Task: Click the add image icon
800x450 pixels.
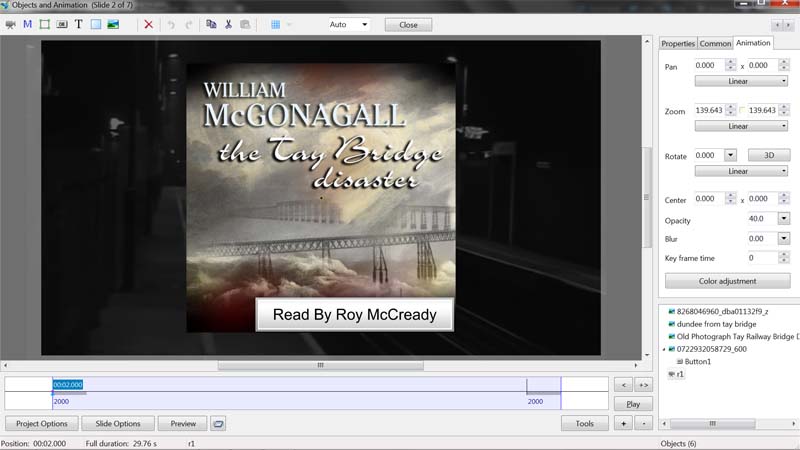Action: pyautogui.click(x=113, y=24)
